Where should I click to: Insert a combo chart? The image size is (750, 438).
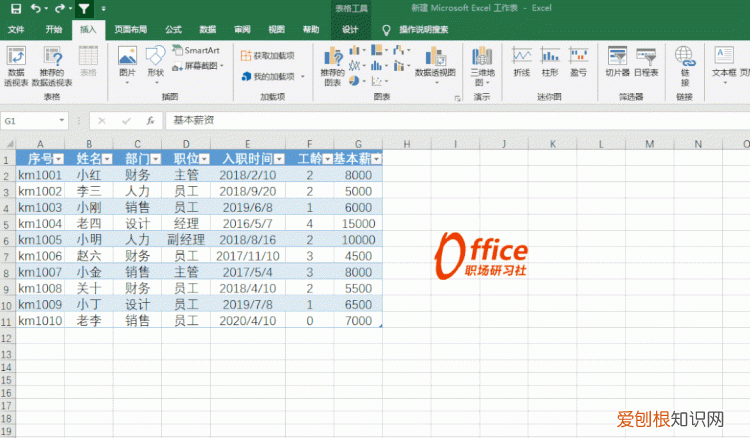[401, 66]
